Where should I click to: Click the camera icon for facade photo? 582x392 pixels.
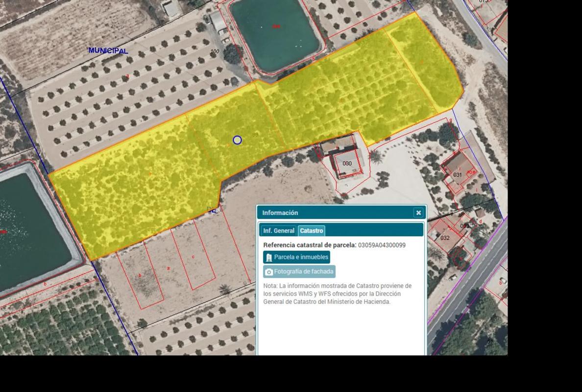pos(269,272)
